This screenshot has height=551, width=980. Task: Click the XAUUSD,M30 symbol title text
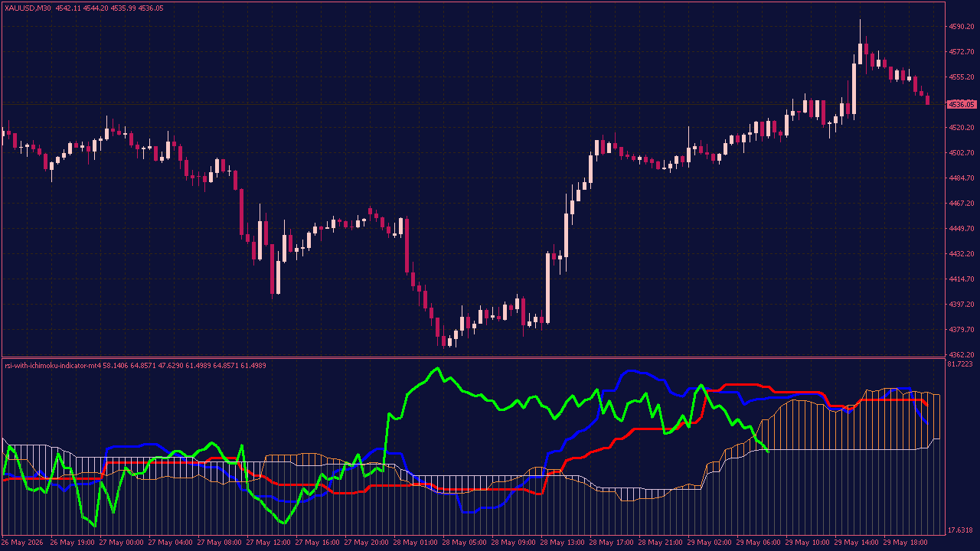tap(28, 8)
